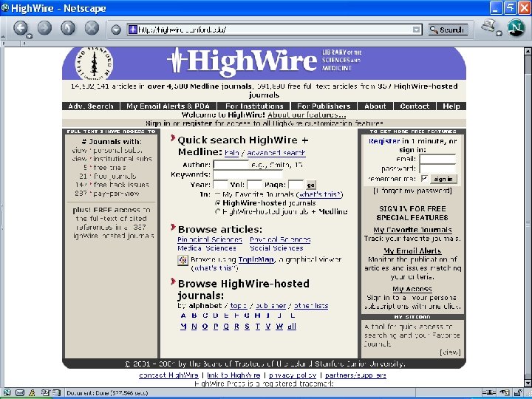
Task: Toggle the remember me checkbox
Action: point(424,178)
